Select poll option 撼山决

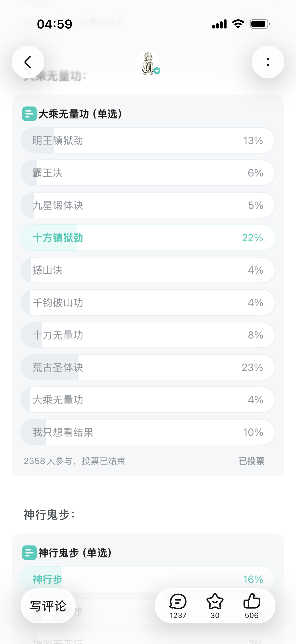click(148, 270)
